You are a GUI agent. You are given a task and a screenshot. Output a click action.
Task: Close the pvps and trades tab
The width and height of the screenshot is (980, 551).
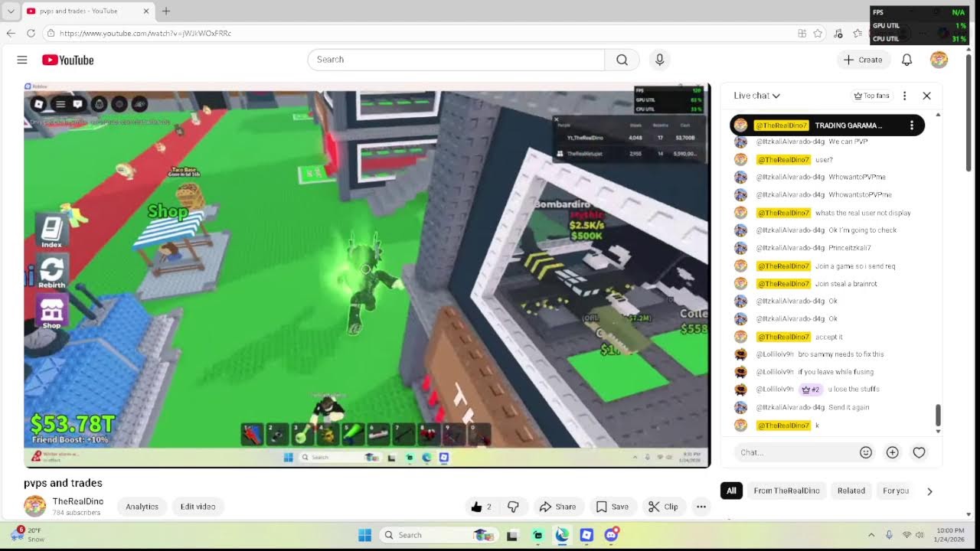[x=146, y=11]
